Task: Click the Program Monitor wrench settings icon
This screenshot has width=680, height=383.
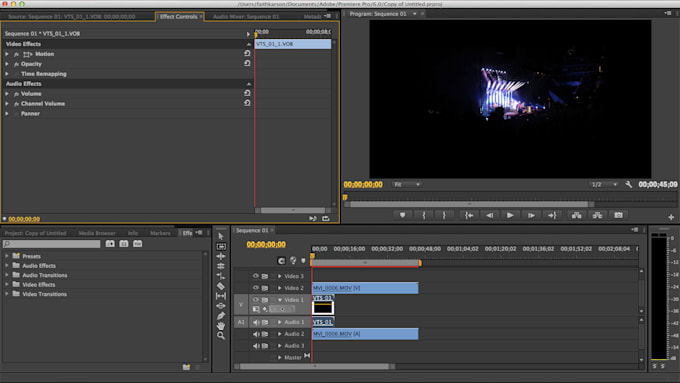Action: pyautogui.click(x=628, y=184)
